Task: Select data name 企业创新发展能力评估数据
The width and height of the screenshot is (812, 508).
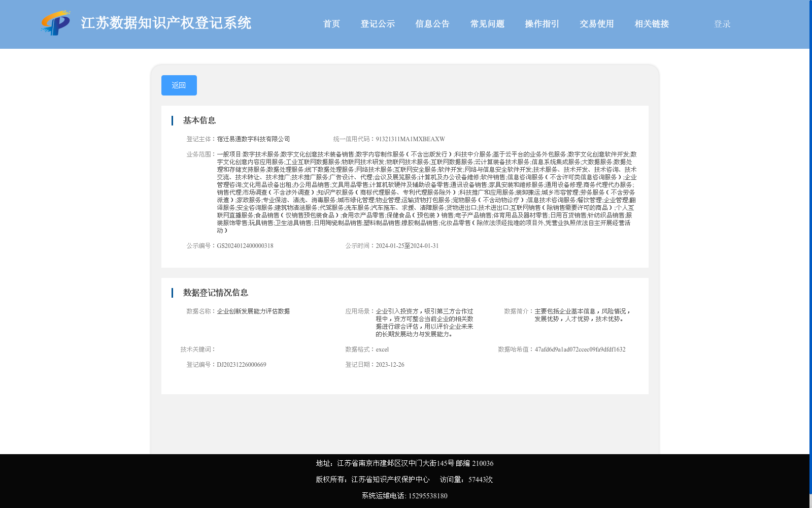Action: 253,311
